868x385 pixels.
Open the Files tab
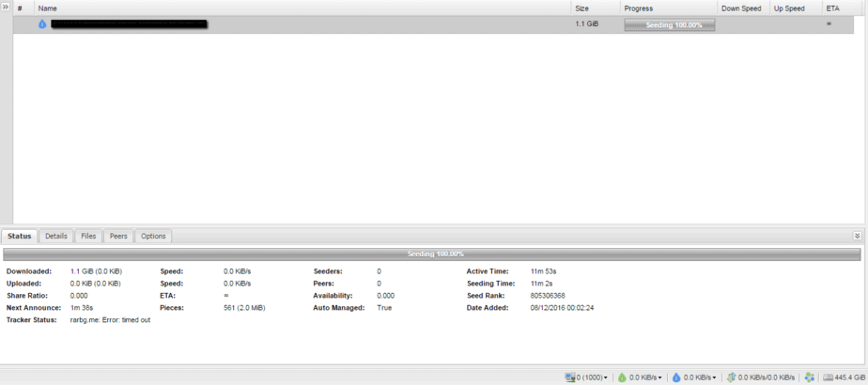click(88, 237)
